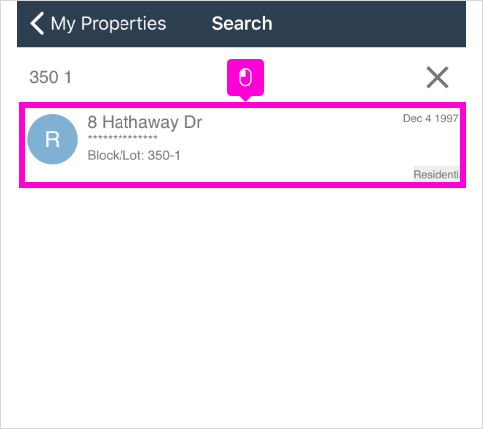The width and height of the screenshot is (483, 429).
Task: Click header area right of Search title
Action: point(367,24)
